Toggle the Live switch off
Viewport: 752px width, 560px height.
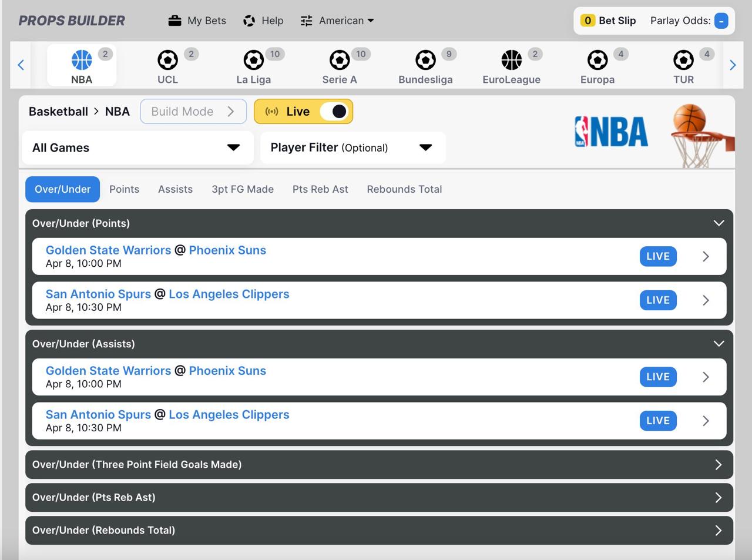tap(335, 112)
